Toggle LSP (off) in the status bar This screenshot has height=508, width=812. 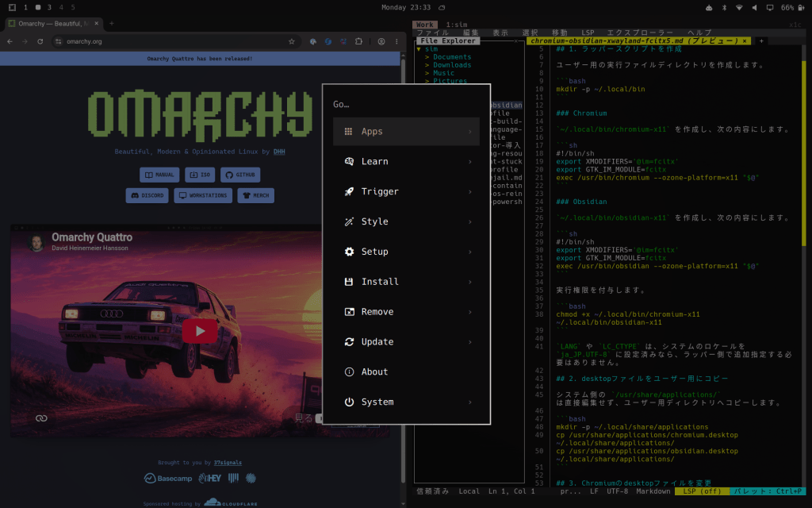click(x=702, y=491)
